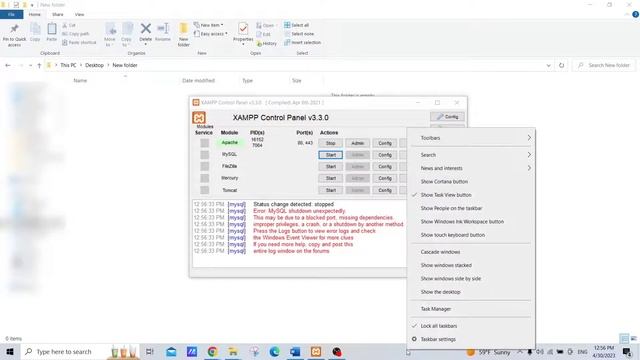Toggle the MySQL service checkbox
Viewport: 640px width, 360px height.
click(x=204, y=155)
